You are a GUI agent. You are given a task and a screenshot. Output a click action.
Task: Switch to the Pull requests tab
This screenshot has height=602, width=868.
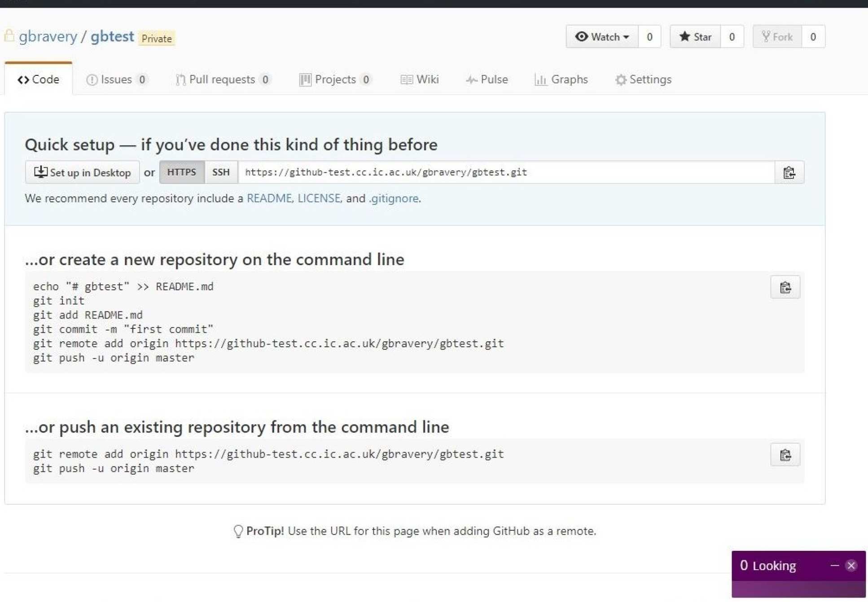pos(222,79)
